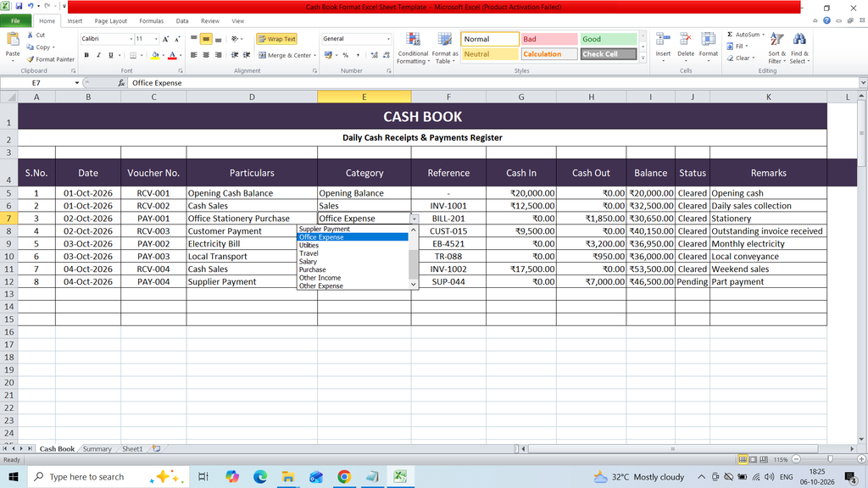Click the Paste icon

(x=12, y=40)
